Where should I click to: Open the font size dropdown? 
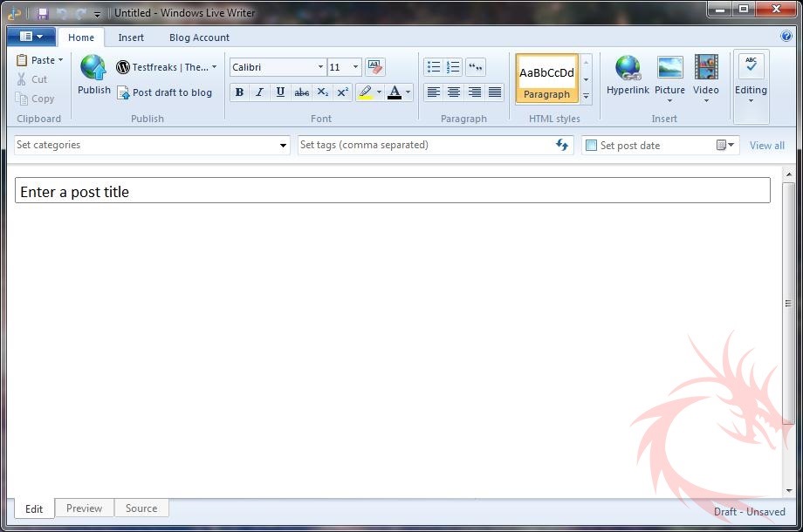355,67
